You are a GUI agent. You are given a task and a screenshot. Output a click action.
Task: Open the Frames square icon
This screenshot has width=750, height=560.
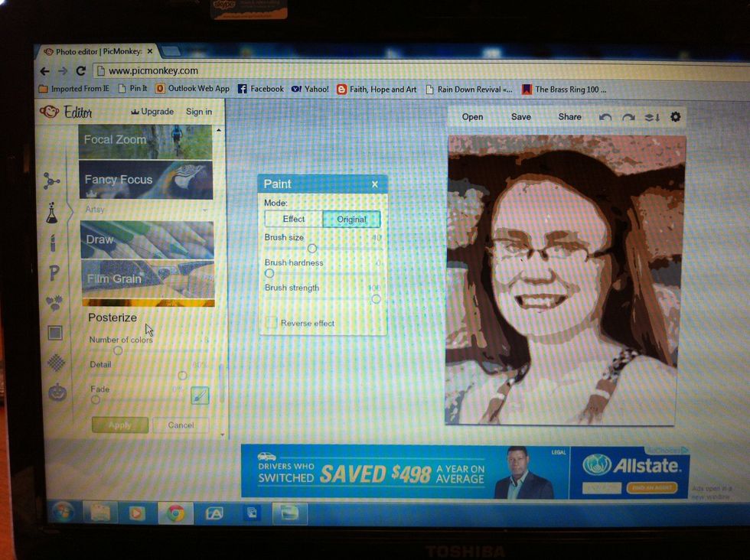(55, 332)
